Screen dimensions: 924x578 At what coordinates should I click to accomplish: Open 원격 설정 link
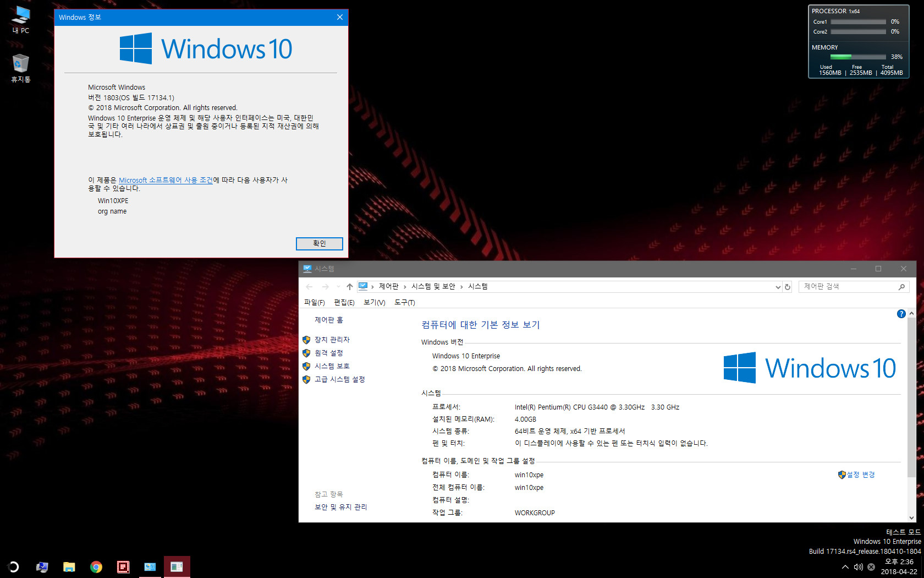point(329,353)
